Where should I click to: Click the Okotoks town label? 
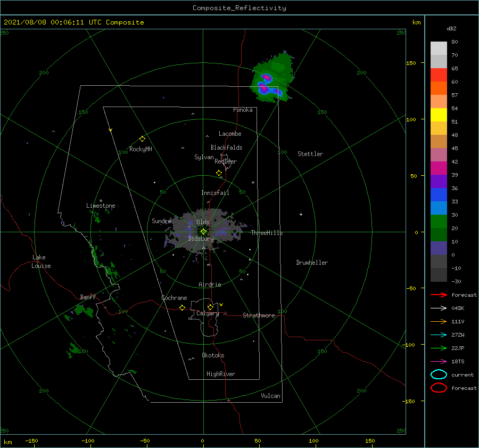pos(213,355)
